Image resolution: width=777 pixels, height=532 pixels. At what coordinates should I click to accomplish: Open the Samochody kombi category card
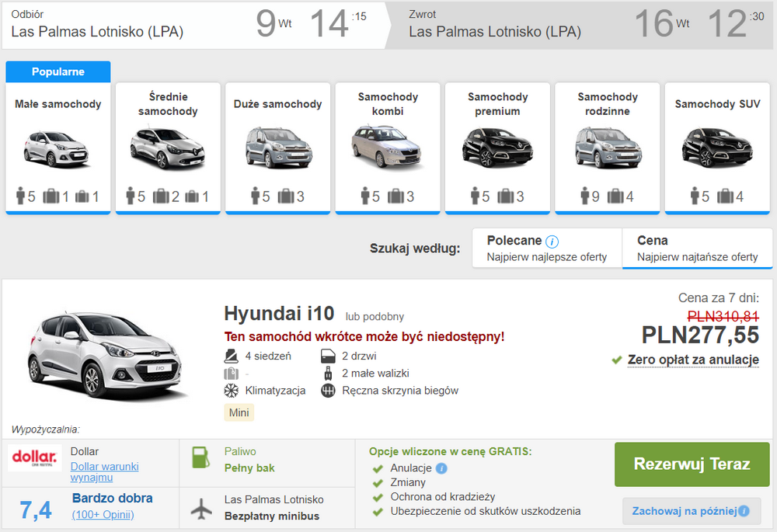tap(388, 148)
